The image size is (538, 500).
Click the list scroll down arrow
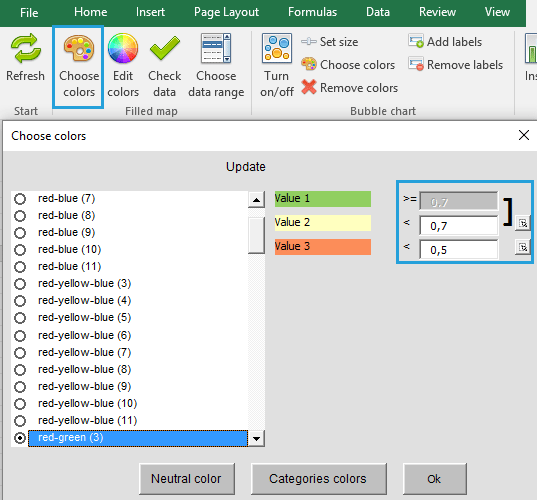click(x=256, y=439)
